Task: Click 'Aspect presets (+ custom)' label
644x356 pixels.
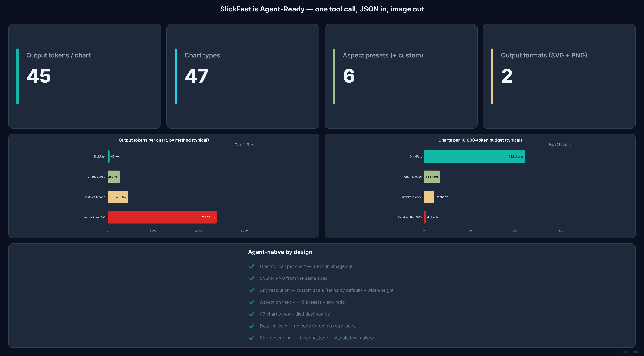Action: [383, 55]
